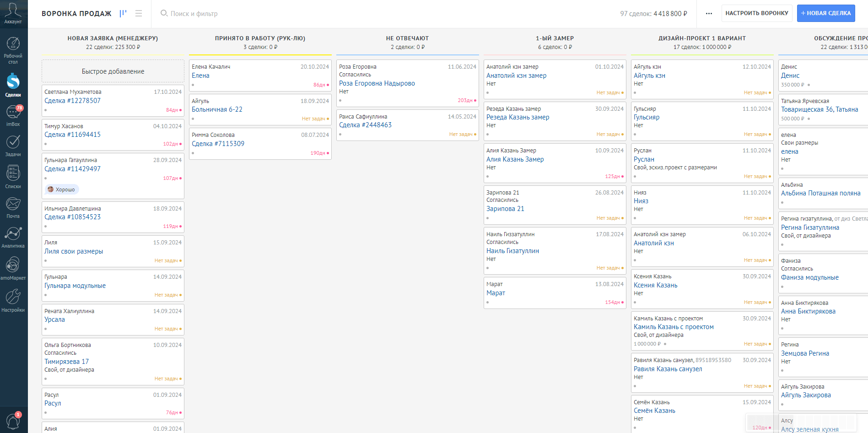Open the Аккаунт profile menu
The width and height of the screenshot is (868, 433).
(x=13, y=14)
